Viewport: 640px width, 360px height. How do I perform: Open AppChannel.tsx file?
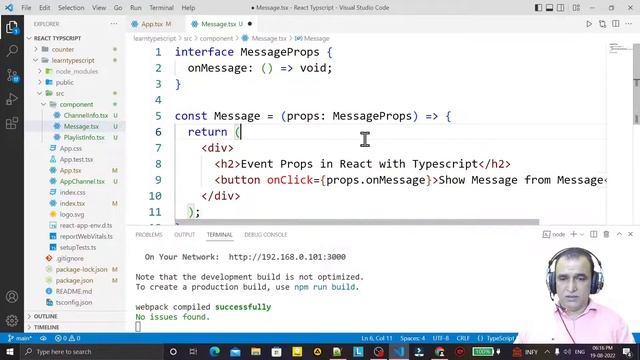(x=82, y=181)
